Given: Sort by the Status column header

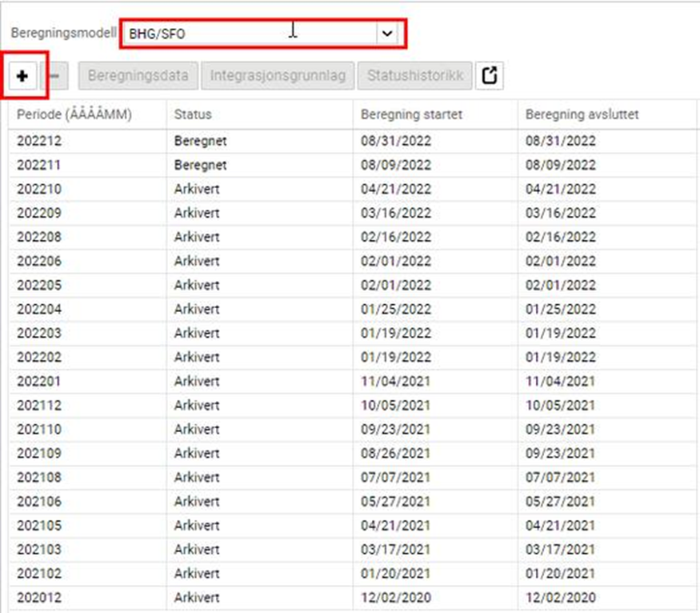Looking at the screenshot, I should (x=193, y=114).
